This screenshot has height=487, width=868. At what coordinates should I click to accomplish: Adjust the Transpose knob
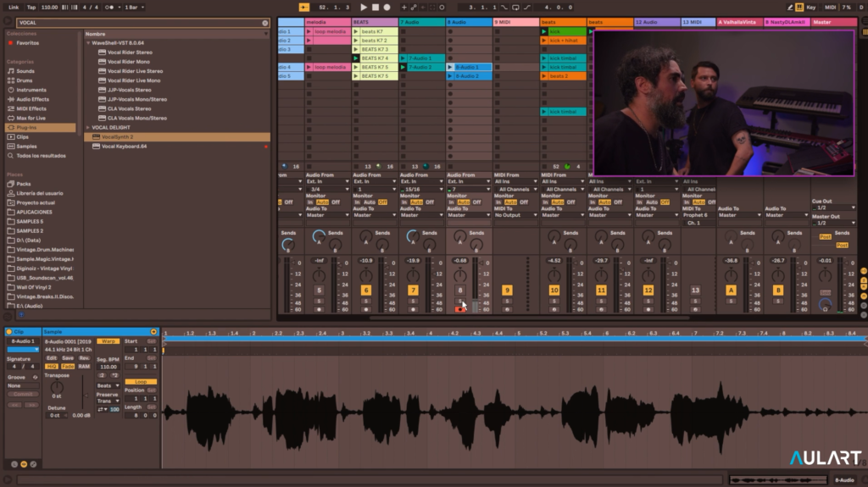click(57, 387)
